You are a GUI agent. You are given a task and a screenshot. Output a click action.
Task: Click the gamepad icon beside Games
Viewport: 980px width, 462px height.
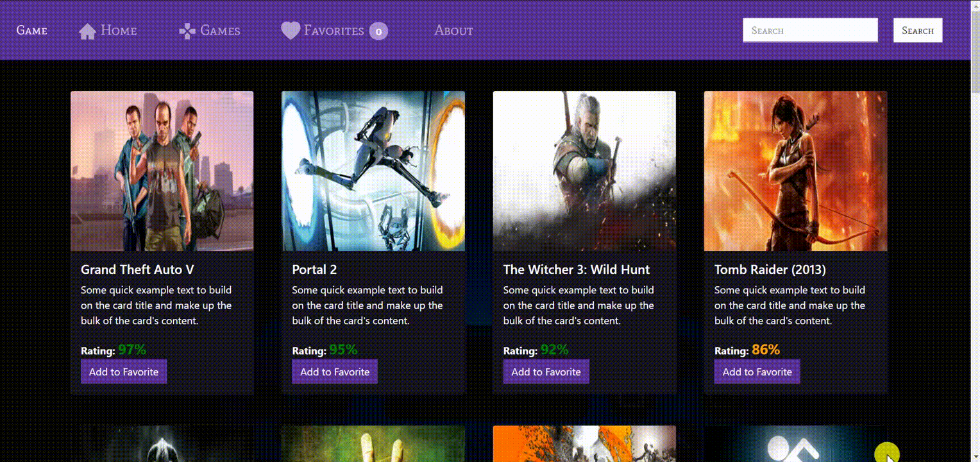[187, 31]
